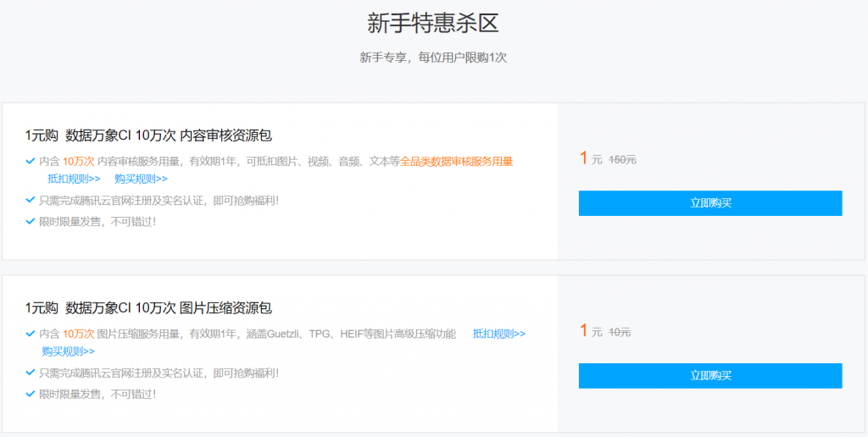The width and height of the screenshot is (868, 437).
Task: Open 抵扣规则>> link in 图片压缩资源包 card
Action: (x=498, y=334)
